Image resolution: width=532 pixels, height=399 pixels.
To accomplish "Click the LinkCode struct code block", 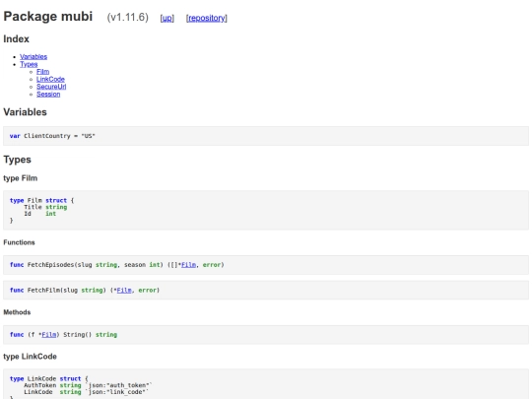I will 266,384.
